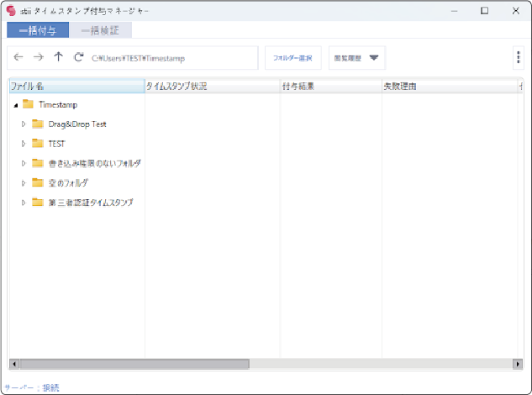This screenshot has height=395, width=532.
Task: Select the Drag&Drop Test folder icon
Action: (37, 124)
